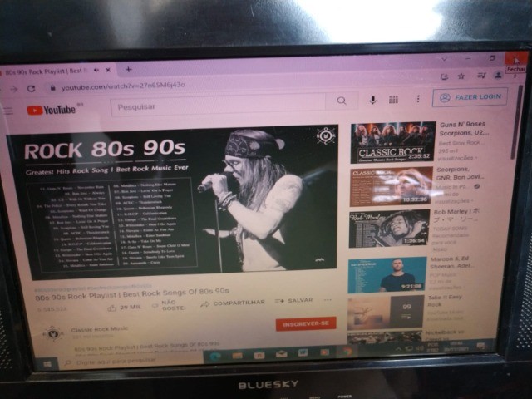
Task: Start voice search with the microphone icon
Action: 372,100
